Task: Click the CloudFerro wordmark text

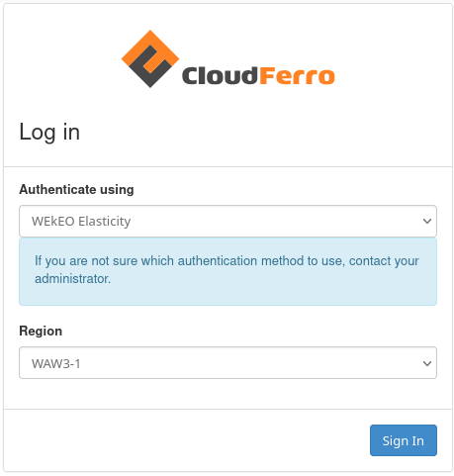Action: pos(258,76)
